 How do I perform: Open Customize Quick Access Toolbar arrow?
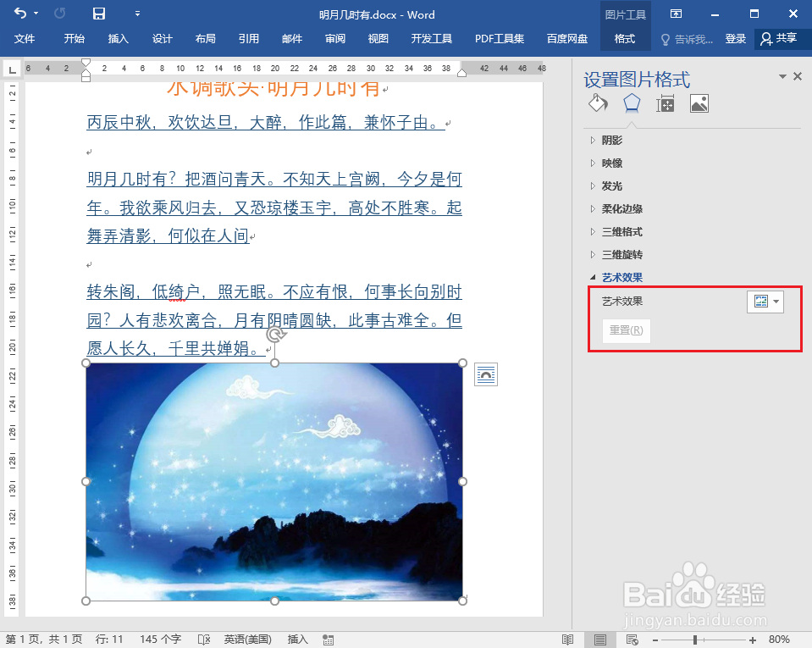tap(137, 14)
